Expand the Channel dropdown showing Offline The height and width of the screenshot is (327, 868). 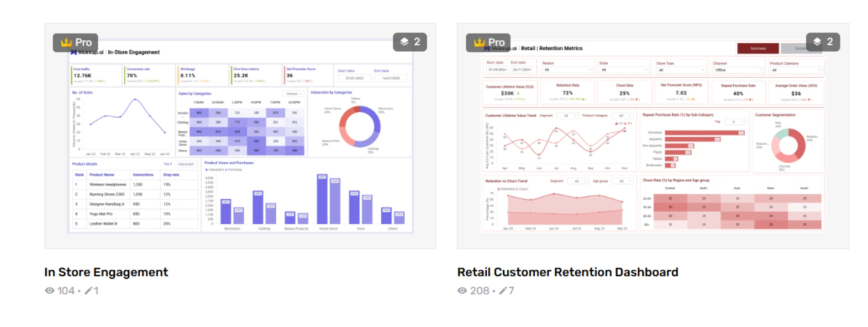pos(738,70)
